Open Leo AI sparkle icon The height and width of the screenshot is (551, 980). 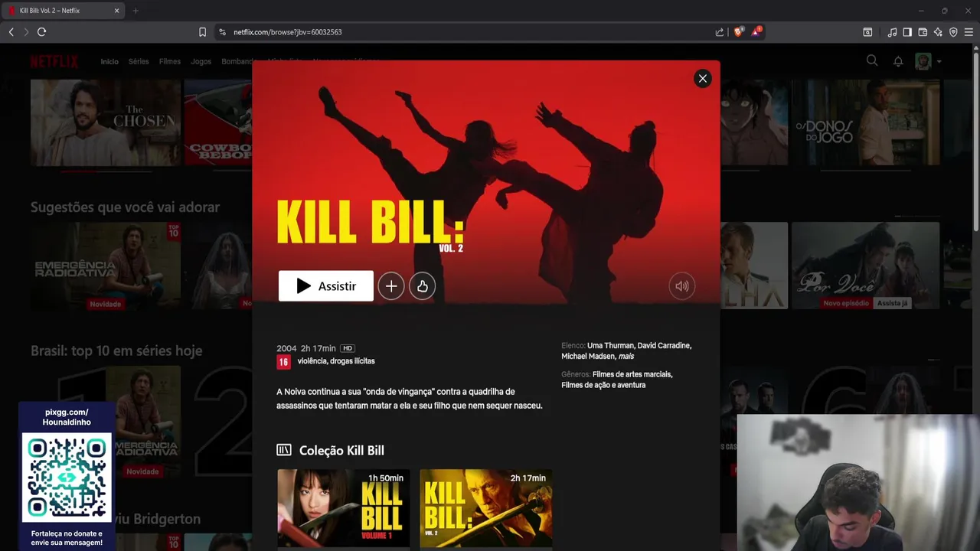(938, 32)
